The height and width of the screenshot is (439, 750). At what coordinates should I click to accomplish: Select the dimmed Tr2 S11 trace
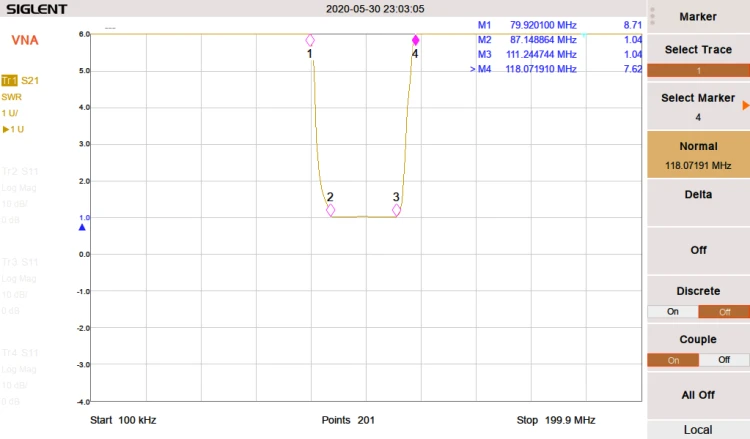coord(20,171)
